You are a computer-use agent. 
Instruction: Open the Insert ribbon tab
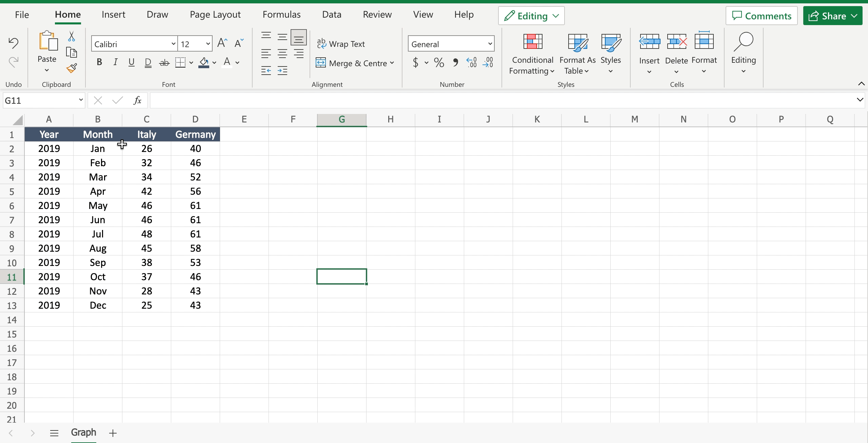114,14
